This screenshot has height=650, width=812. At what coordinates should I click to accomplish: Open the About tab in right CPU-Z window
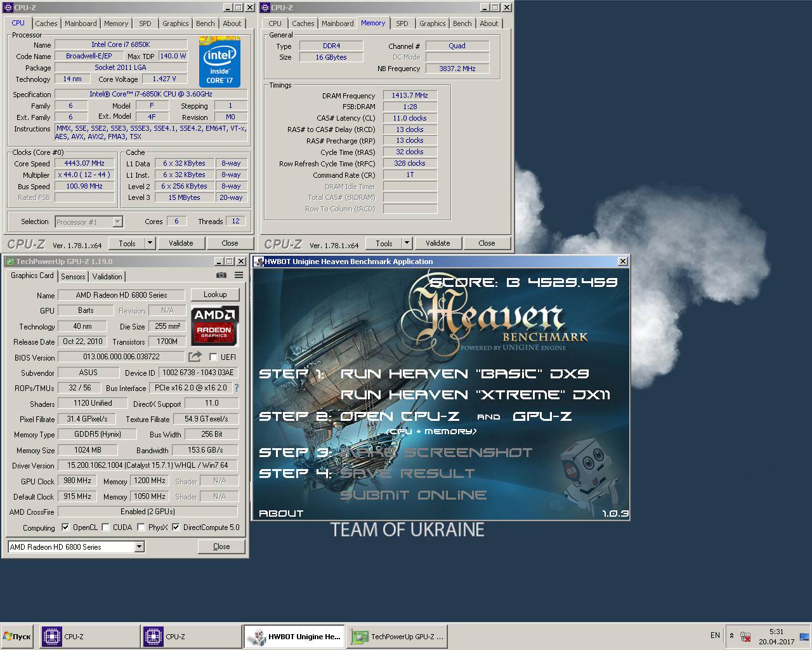click(488, 23)
